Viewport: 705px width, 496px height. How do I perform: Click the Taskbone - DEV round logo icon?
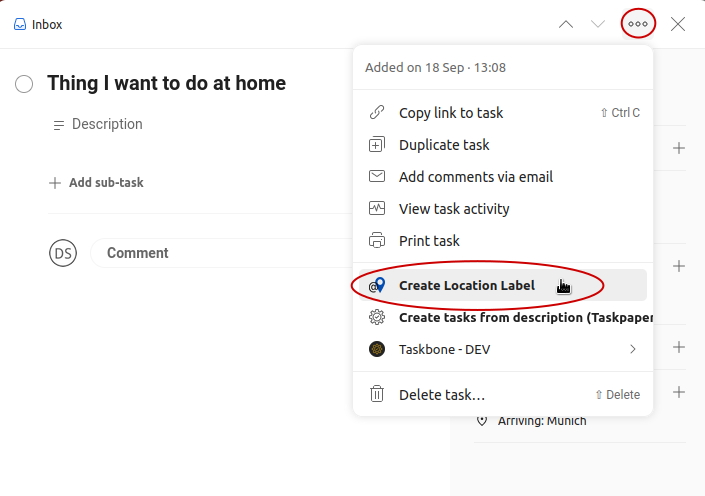377,349
